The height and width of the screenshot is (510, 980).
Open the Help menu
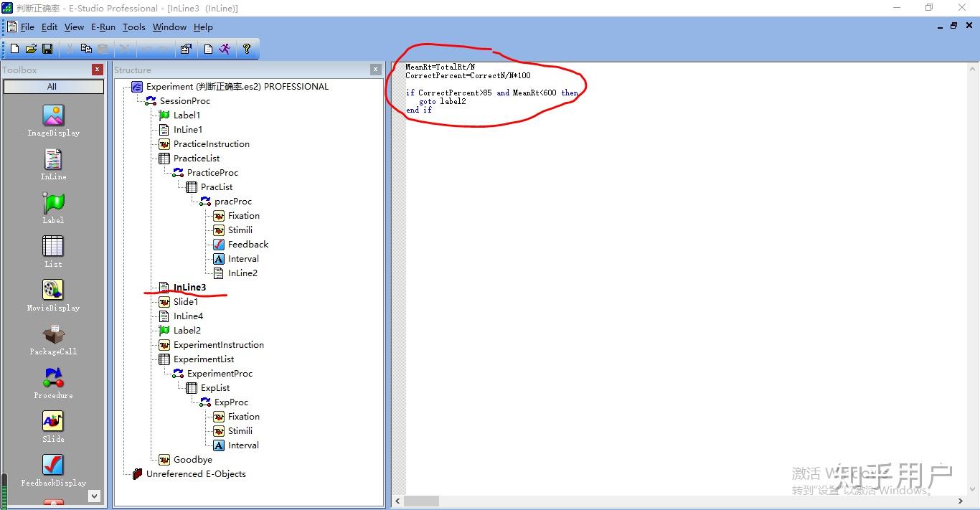tap(203, 27)
